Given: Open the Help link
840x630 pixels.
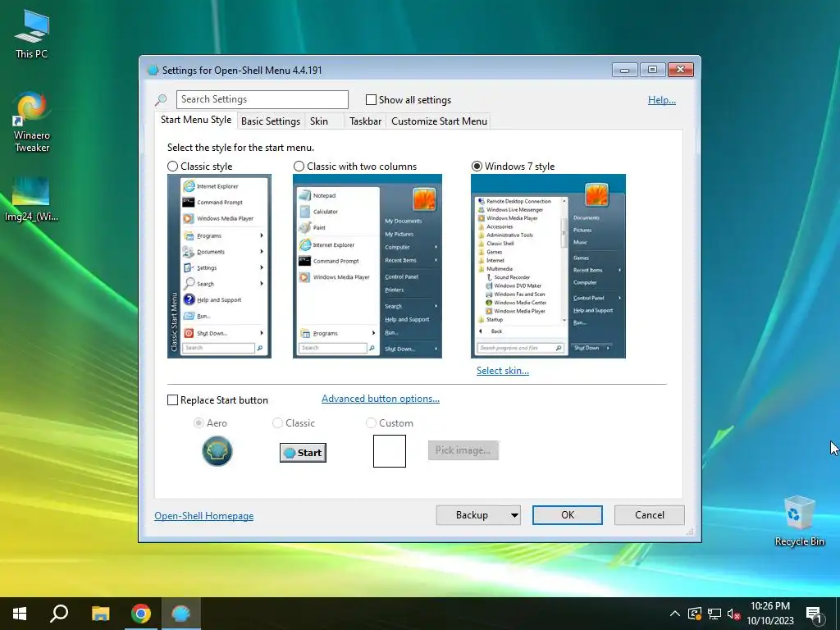Looking at the screenshot, I should click(x=662, y=100).
